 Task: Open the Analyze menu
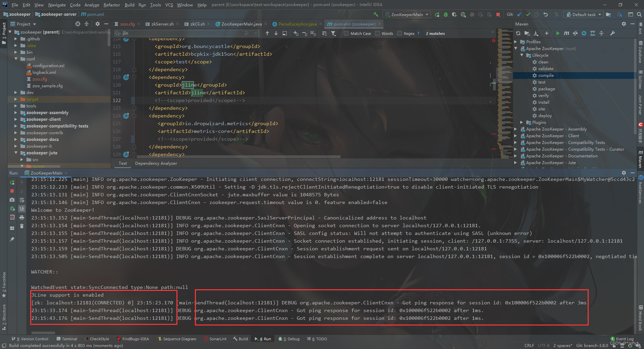click(92, 5)
